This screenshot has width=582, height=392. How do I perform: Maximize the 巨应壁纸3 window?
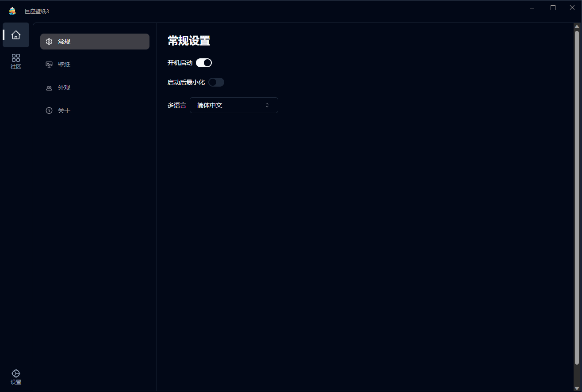[553, 8]
